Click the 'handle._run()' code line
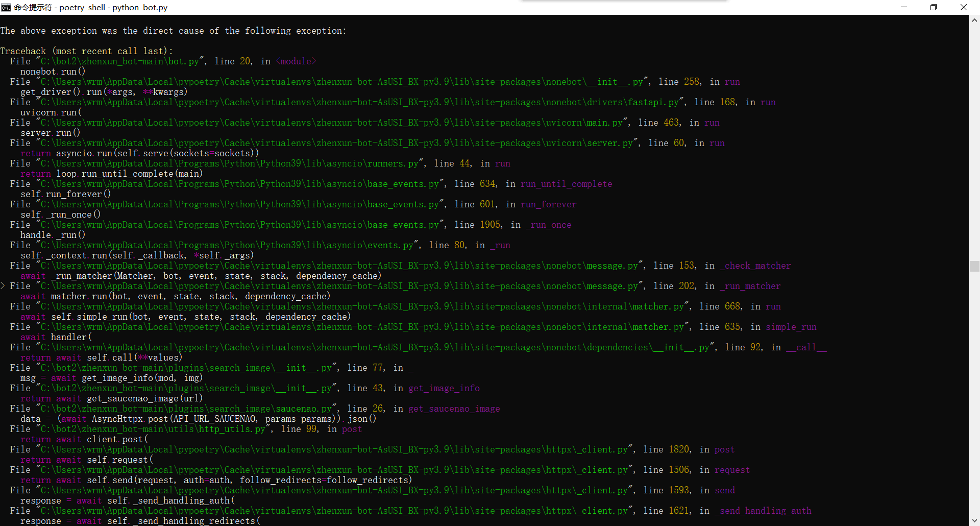Image resolution: width=980 pixels, height=526 pixels. (x=53, y=235)
